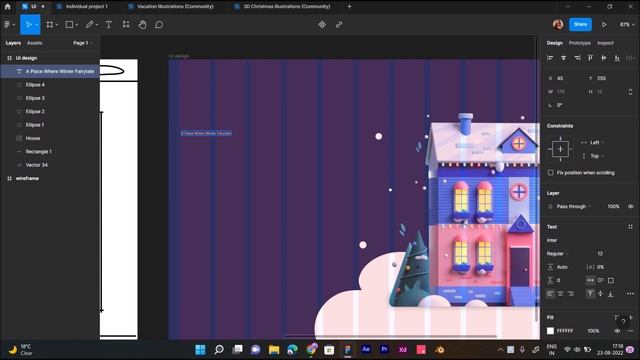Set text vertical align top

click(x=591, y=293)
